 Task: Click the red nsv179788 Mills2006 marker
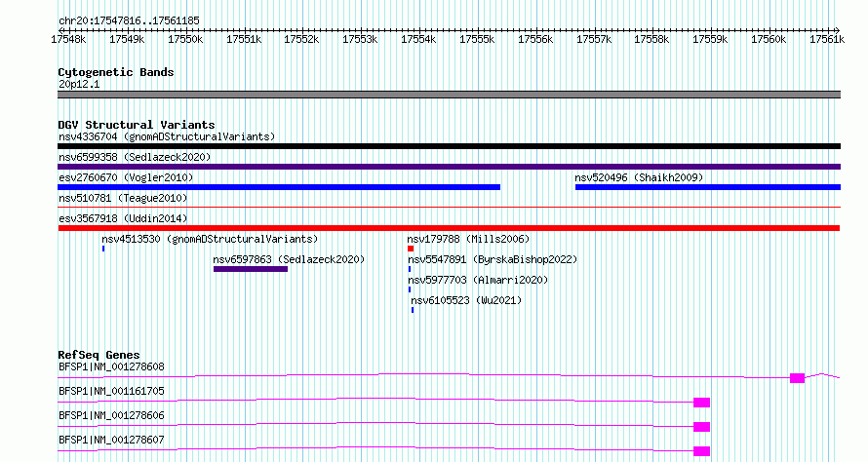(411, 249)
